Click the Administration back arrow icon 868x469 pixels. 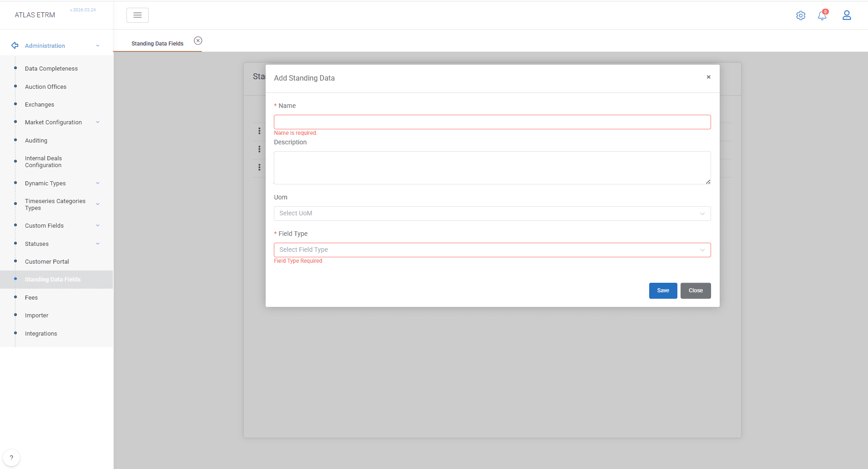(x=15, y=46)
